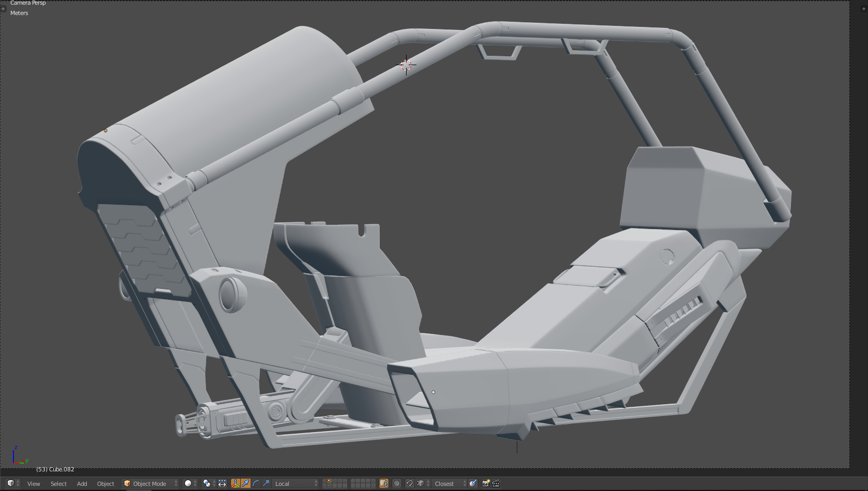Open the editor type selector
Viewport: 868px width, 491px height.
13,484
